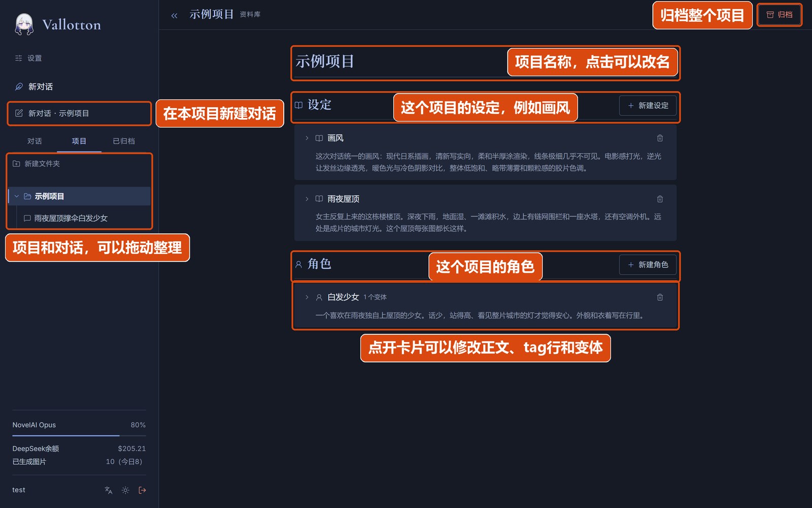
Task: Expand the 白发少女 character card
Action: click(307, 297)
